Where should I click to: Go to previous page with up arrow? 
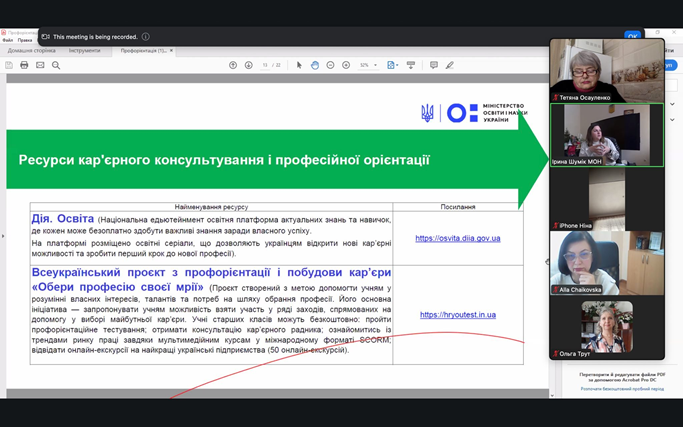pos(233,65)
